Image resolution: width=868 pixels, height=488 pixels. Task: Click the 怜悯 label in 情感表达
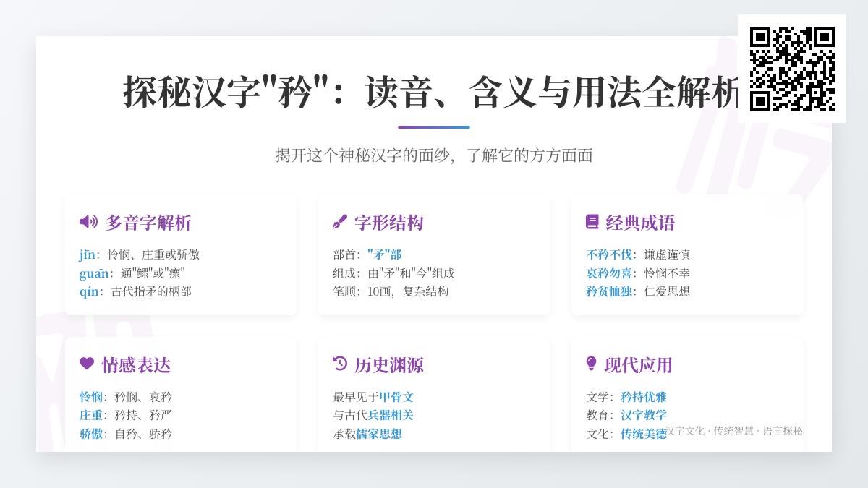pyautogui.click(x=91, y=397)
